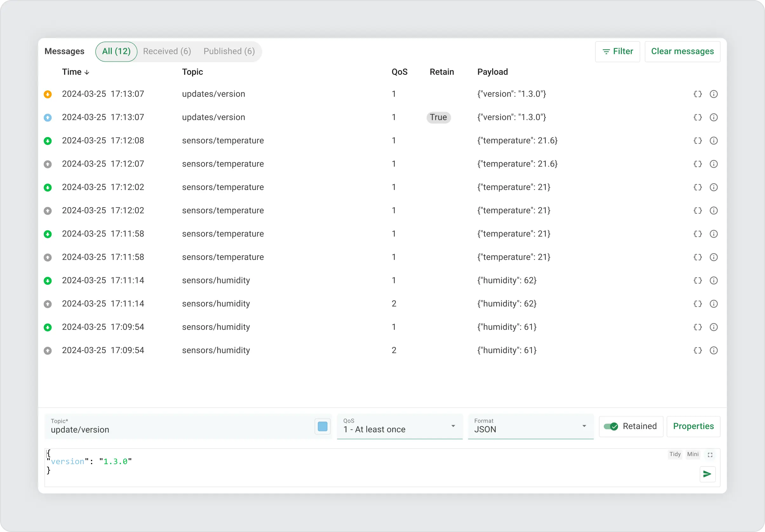Click the True retain badge
Image resolution: width=765 pixels, height=532 pixels.
click(438, 117)
